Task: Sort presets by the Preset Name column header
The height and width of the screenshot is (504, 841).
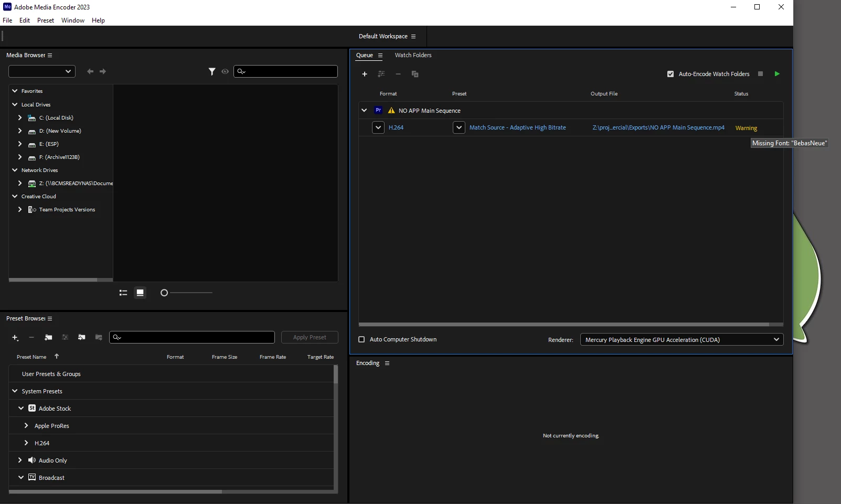Action: [x=31, y=357]
